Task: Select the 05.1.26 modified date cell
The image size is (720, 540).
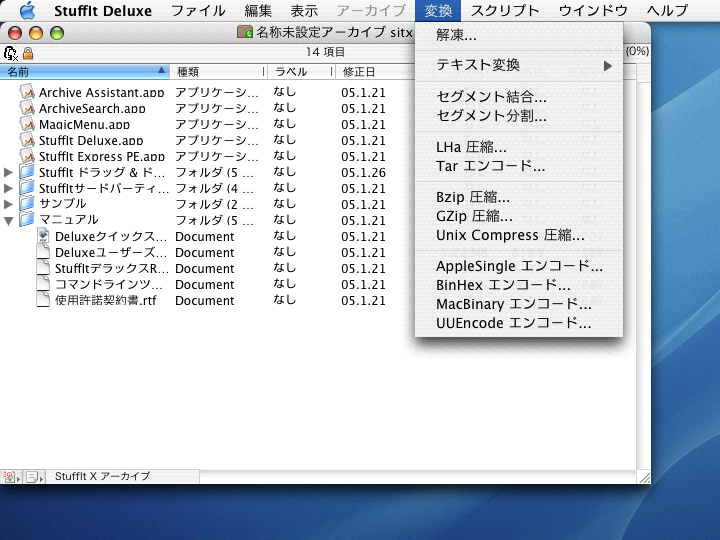Action: [x=363, y=173]
